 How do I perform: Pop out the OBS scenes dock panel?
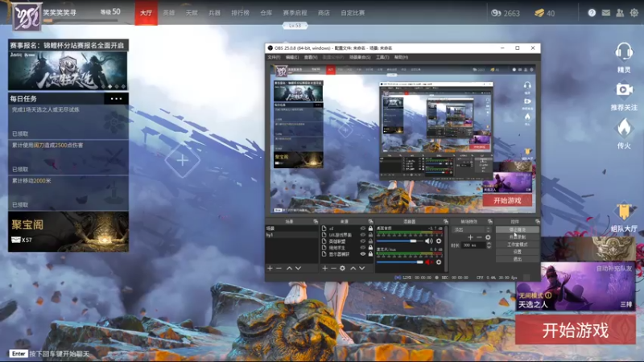pyautogui.click(x=316, y=222)
